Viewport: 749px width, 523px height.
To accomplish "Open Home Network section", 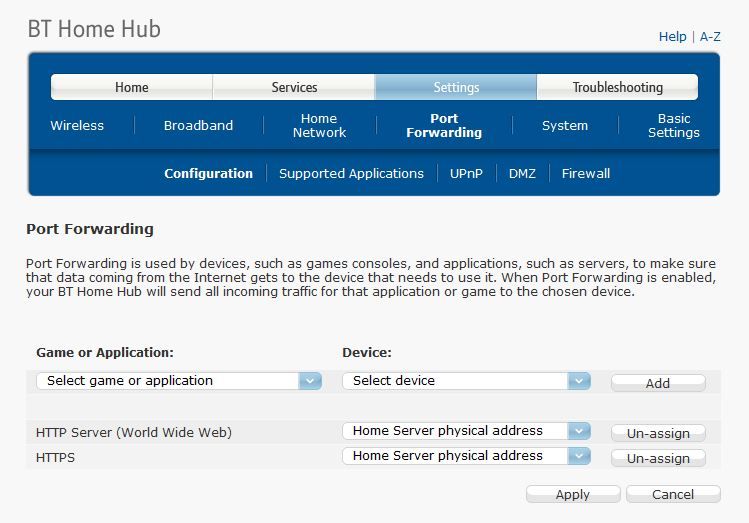I will tap(319, 126).
